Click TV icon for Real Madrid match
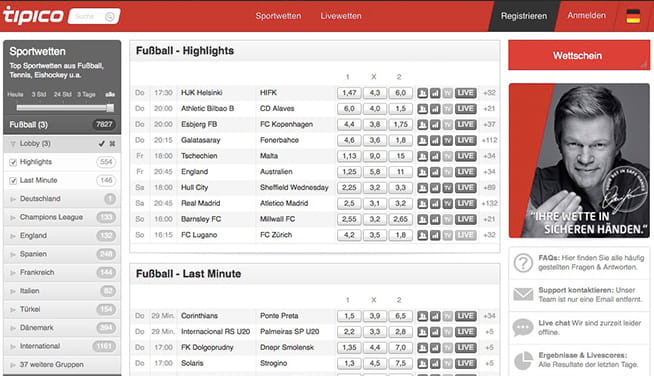654x376 pixels. click(x=448, y=203)
